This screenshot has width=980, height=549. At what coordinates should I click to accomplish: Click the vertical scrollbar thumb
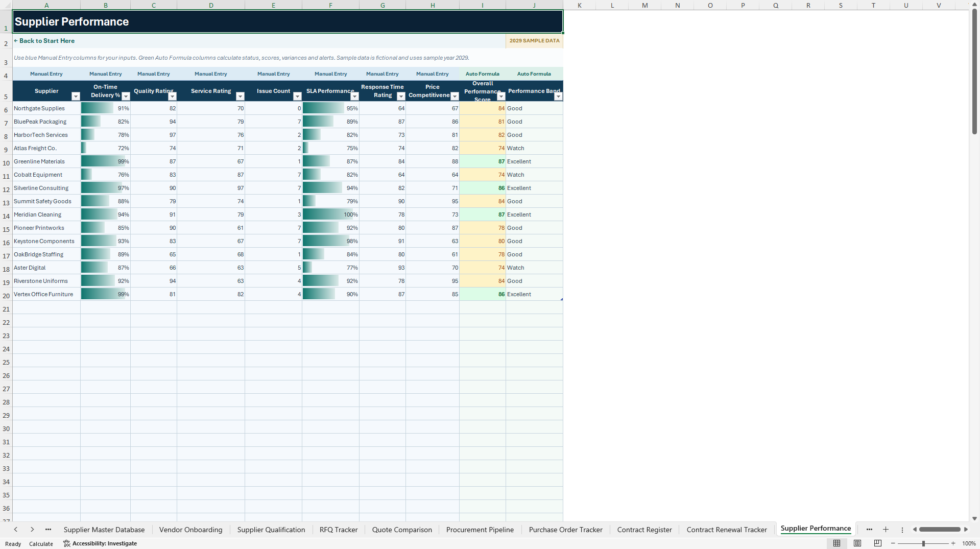click(974, 71)
